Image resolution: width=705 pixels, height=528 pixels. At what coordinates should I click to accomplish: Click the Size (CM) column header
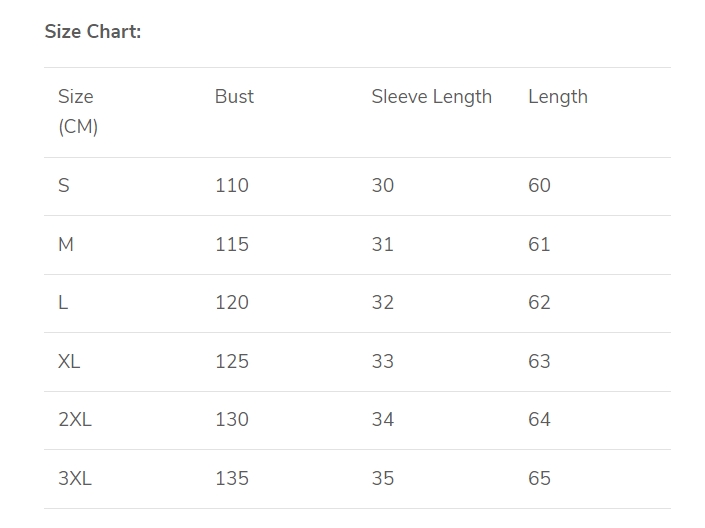point(77,111)
